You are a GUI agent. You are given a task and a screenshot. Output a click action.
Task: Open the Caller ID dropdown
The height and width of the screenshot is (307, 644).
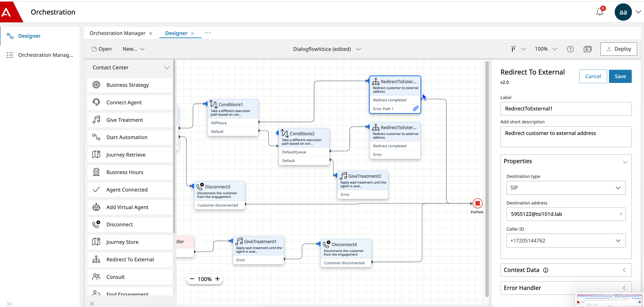coord(566,240)
